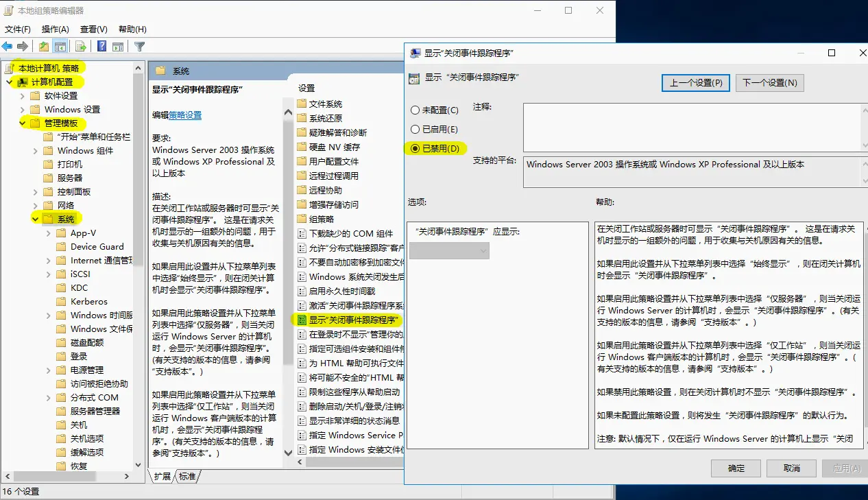This screenshot has width=868, height=500.
Task: Open the 文件(F) menu
Action: pyautogui.click(x=17, y=29)
